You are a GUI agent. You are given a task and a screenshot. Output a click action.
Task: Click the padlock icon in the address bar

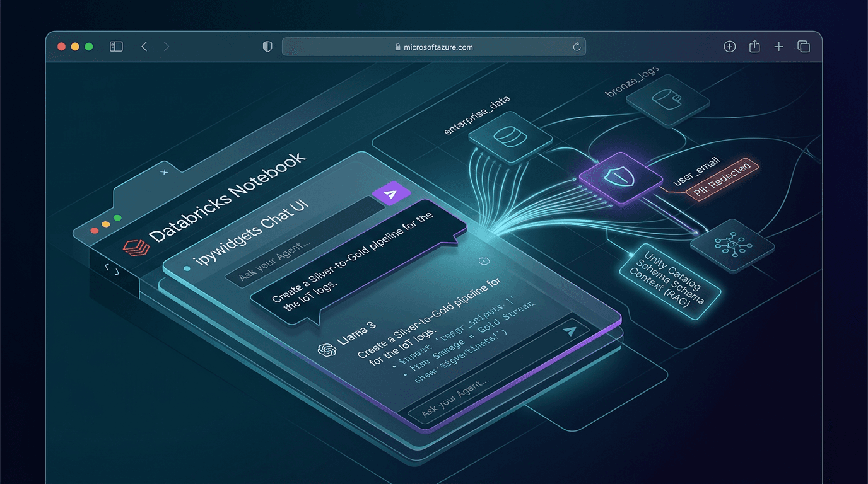pos(397,47)
